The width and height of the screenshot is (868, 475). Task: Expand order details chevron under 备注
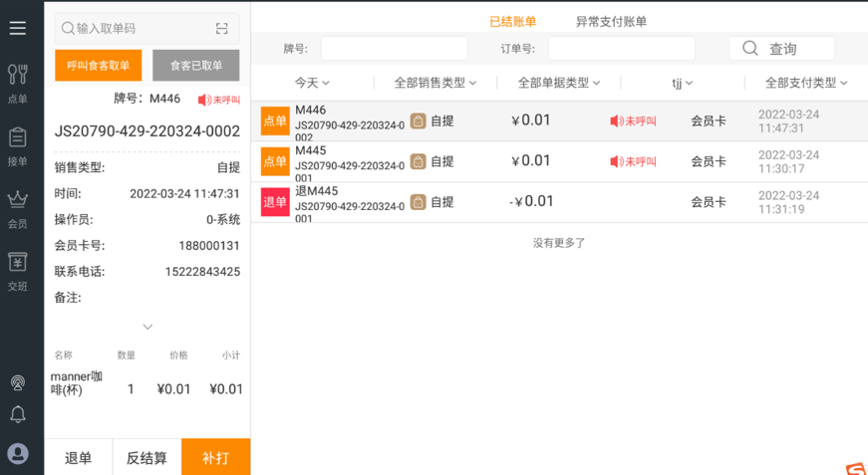click(x=147, y=327)
